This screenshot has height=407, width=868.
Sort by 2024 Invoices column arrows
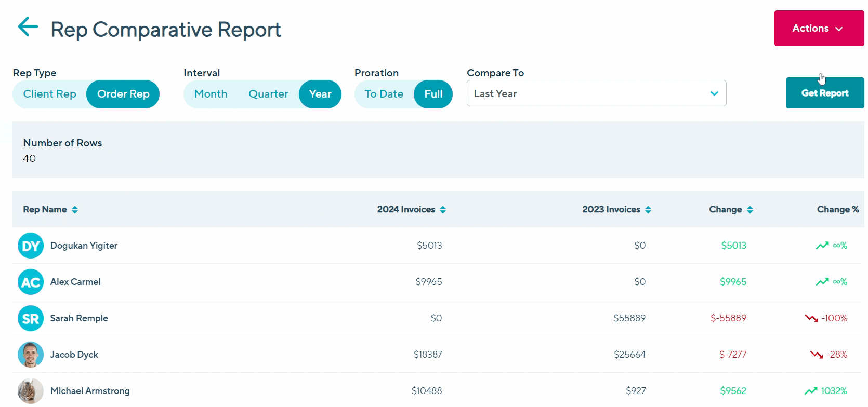[443, 210]
